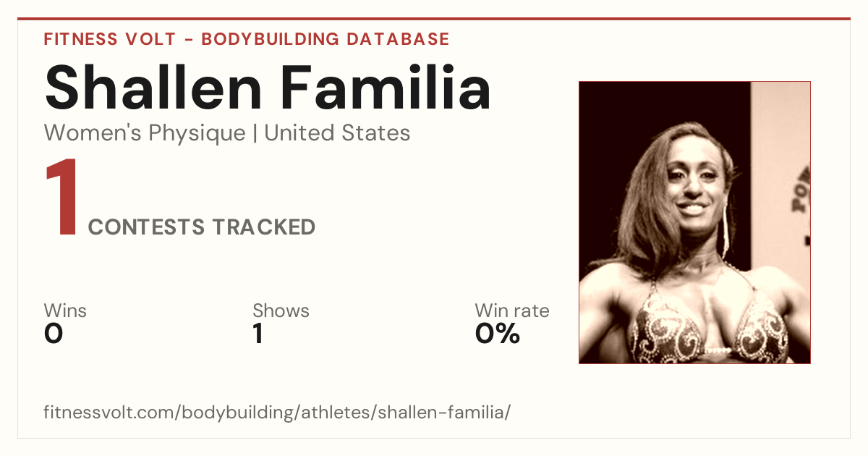This screenshot has height=456, width=868.
Task: Click the Shows value 1
Action: pos(258,334)
